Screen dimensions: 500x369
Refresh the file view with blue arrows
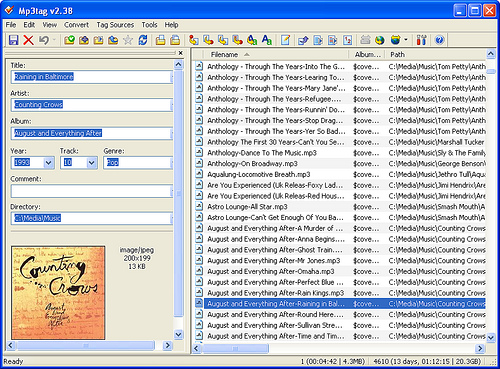pyautogui.click(x=143, y=40)
